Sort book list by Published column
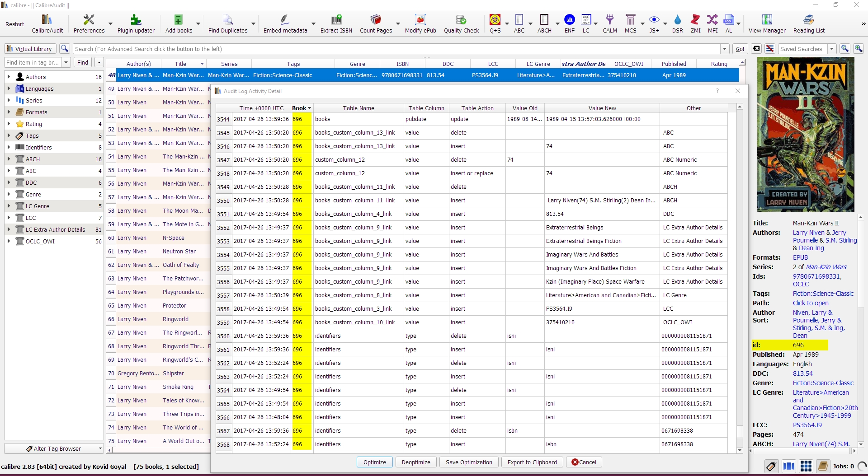The image size is (868, 476). tap(674, 64)
